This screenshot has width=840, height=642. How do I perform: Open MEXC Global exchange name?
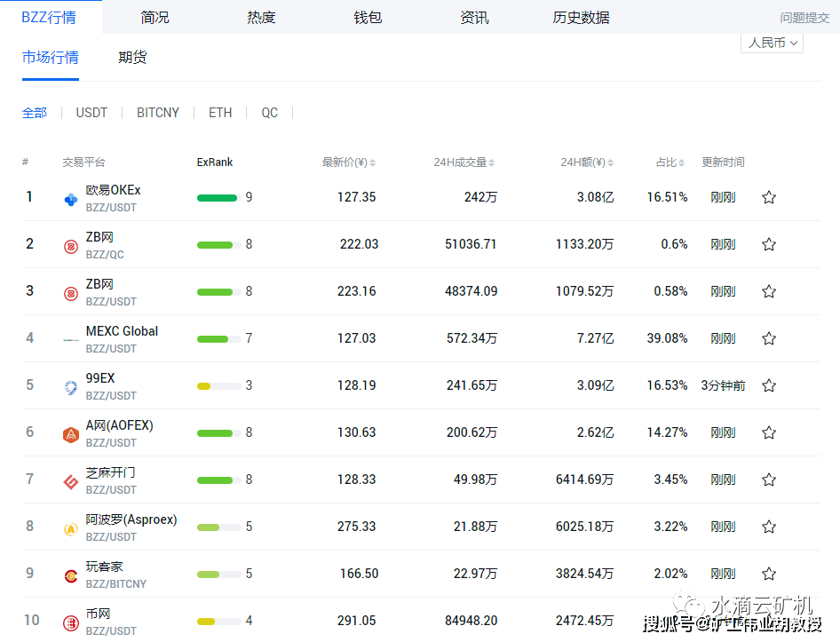click(122, 331)
